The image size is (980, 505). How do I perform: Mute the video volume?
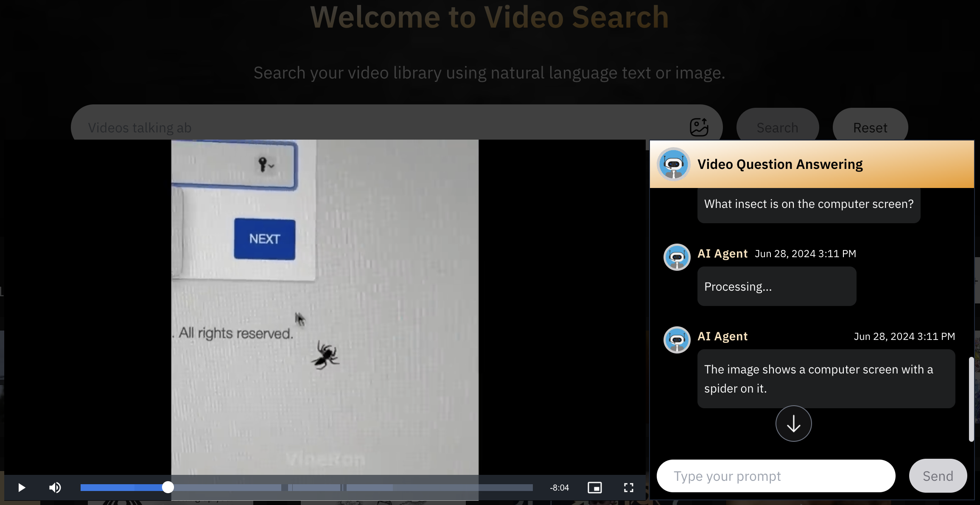pos(55,488)
